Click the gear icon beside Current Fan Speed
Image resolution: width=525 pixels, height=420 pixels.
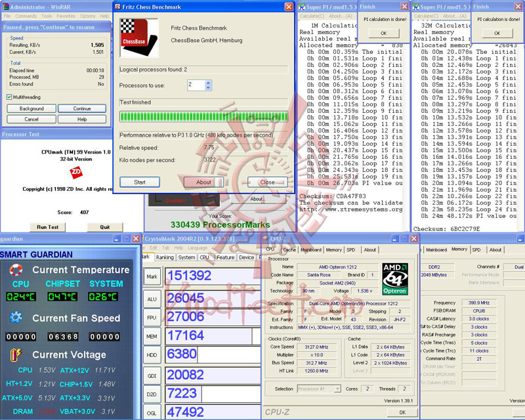click(x=16, y=317)
